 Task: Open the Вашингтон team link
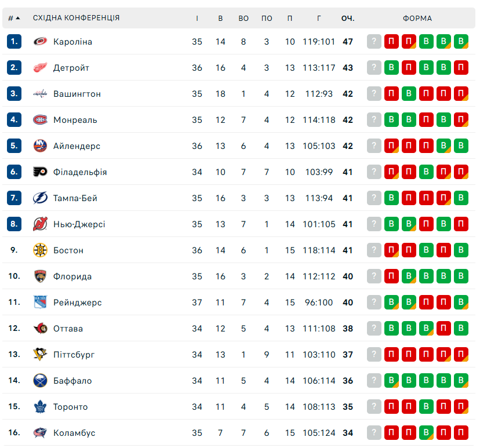click(x=77, y=94)
